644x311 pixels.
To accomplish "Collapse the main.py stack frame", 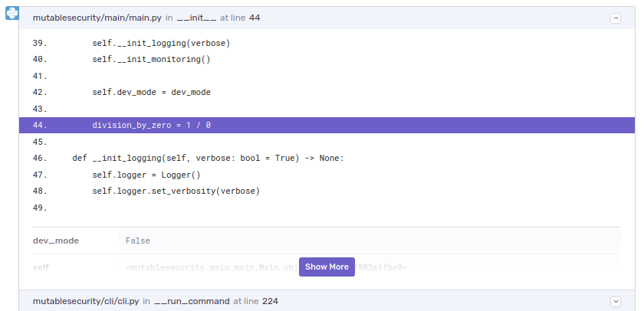I will pos(615,18).
